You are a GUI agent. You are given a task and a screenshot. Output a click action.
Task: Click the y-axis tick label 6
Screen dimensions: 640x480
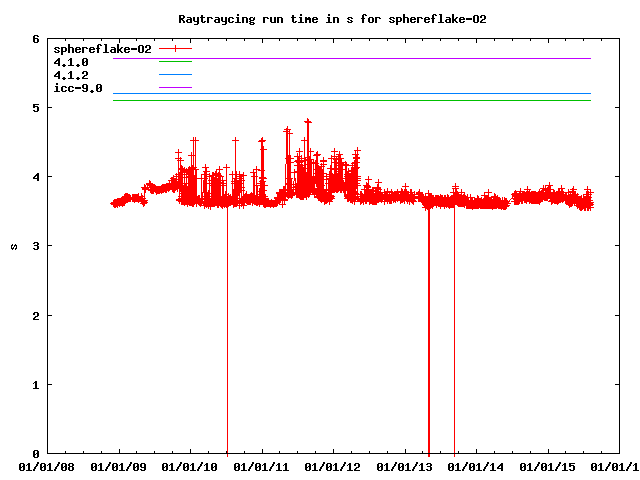point(36,39)
